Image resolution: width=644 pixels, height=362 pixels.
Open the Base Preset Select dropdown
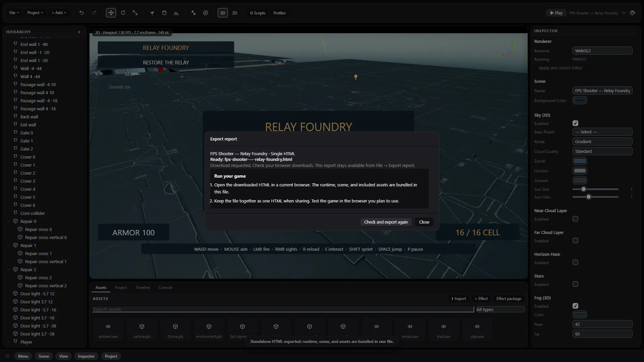tap(602, 132)
